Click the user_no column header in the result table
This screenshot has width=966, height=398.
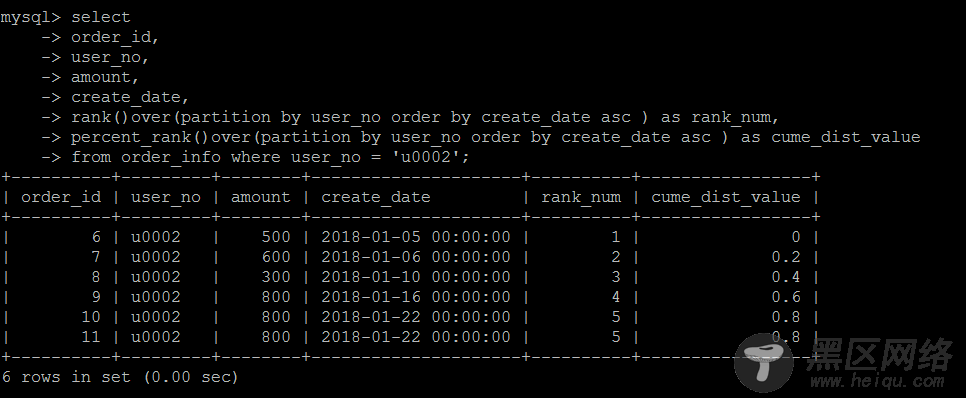coord(166,197)
